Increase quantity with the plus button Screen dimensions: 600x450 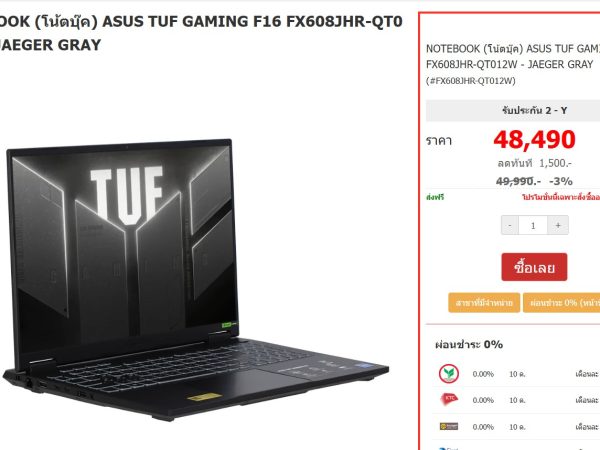coord(558,225)
